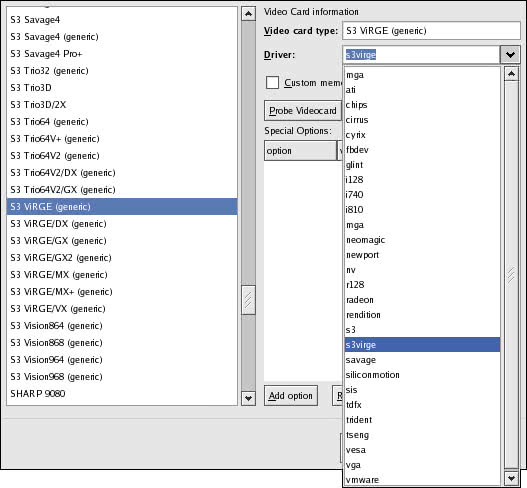527x488 pixels.
Task: Pick the 'radeon' driver entry
Action: tap(422, 300)
